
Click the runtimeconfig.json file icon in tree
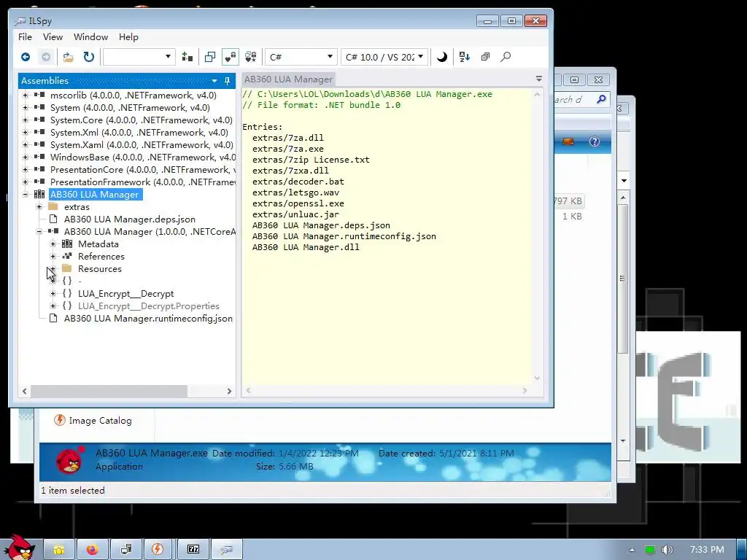pos(53,318)
